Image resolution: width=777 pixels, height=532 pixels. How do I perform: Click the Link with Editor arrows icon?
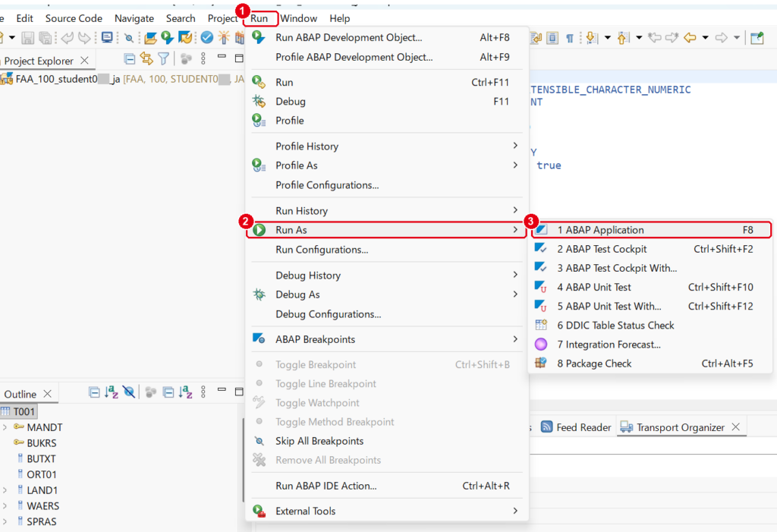pos(146,59)
